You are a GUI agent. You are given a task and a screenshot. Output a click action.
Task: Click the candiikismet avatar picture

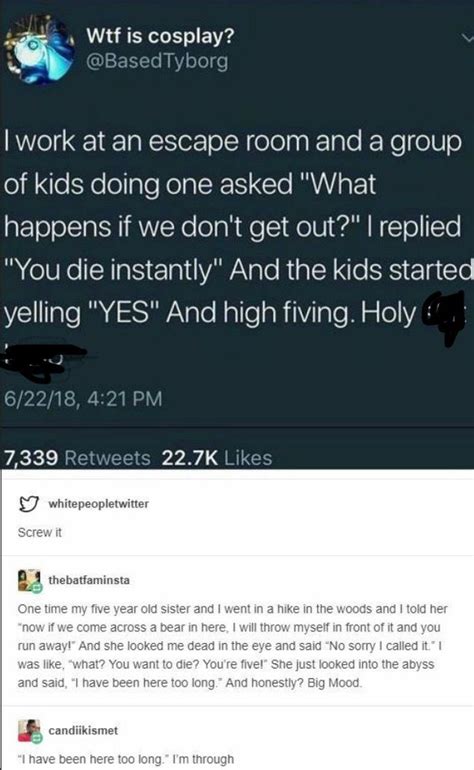tap(29, 730)
